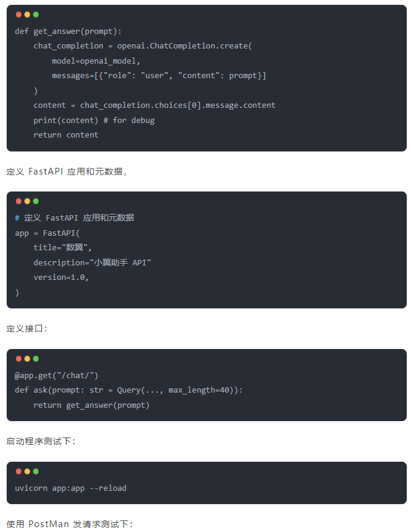
Task: Click the red dot on the @app.get code block
Action: click(19, 359)
